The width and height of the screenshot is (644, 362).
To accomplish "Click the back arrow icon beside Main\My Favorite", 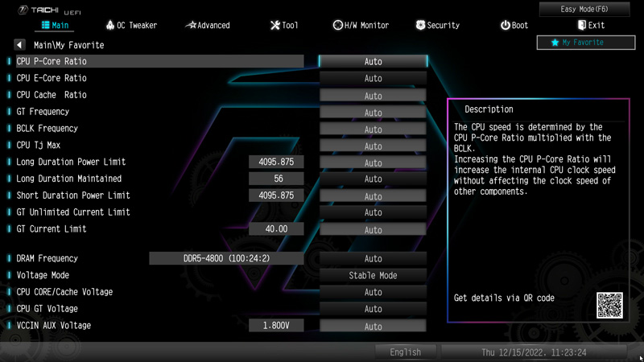I will click(19, 45).
